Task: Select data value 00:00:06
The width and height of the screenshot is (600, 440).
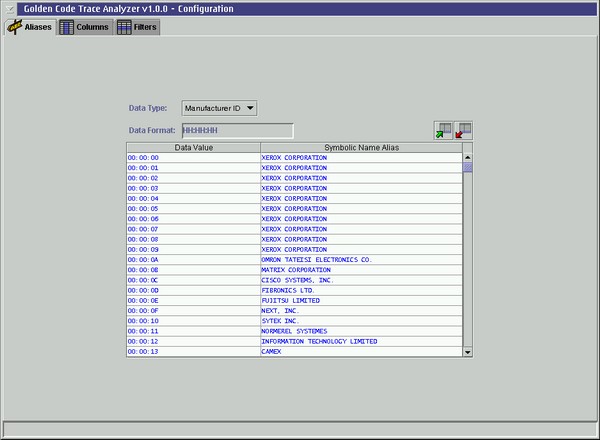Action: click(194, 219)
